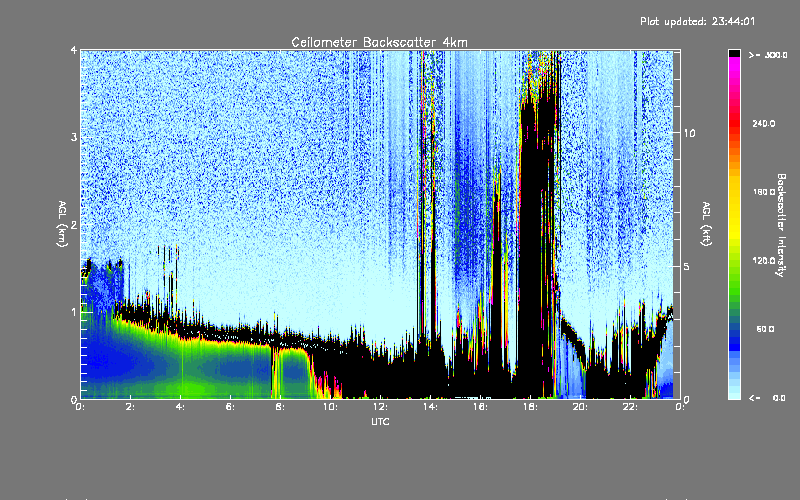Select the "Ceilometer Backscatter 4km" plot title
Screen dimensions: 800x500
[x=379, y=42]
